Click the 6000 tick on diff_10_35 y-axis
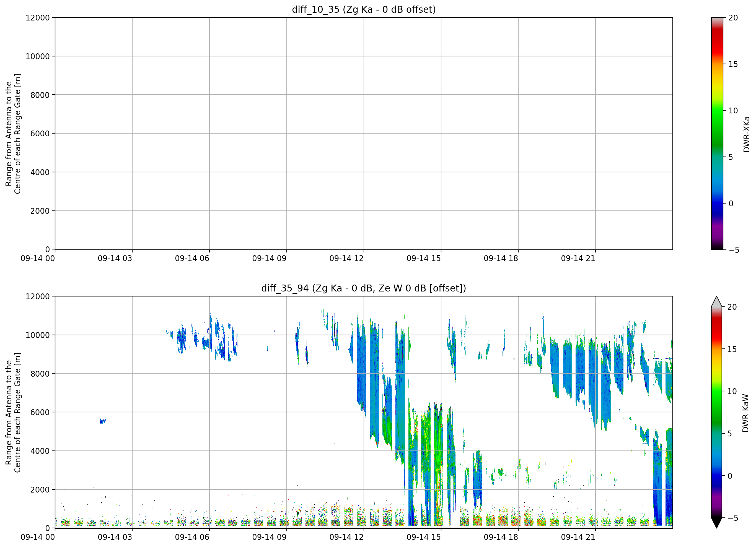This screenshot has height=547, width=756. [x=40, y=134]
